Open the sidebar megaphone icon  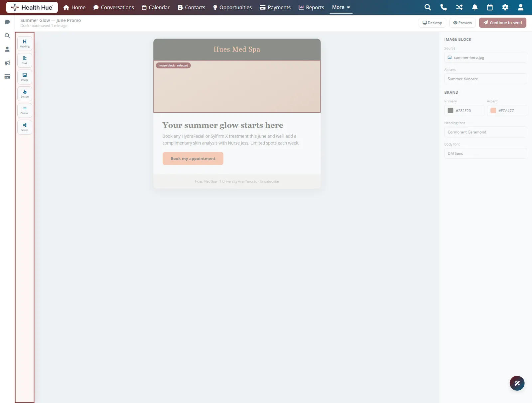(x=7, y=63)
